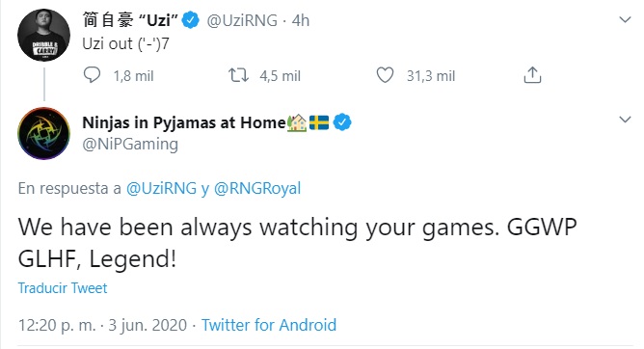644x349 pixels.
Task: Open the Ninjas in Pyjamas profile avatar
Action: click(x=44, y=133)
